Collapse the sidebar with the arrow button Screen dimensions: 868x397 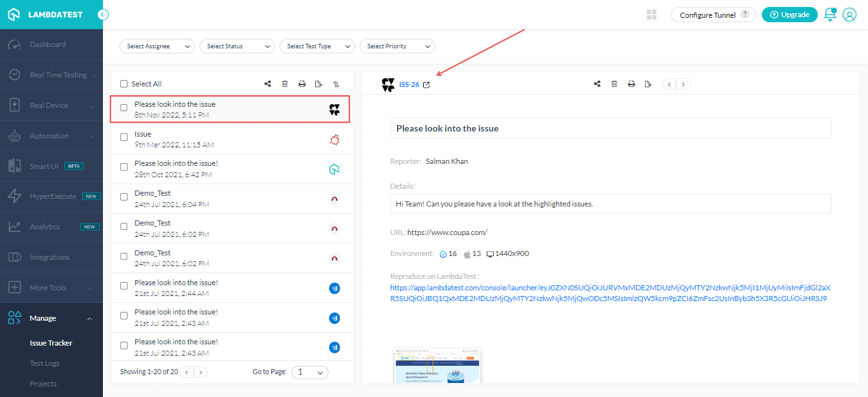(103, 15)
